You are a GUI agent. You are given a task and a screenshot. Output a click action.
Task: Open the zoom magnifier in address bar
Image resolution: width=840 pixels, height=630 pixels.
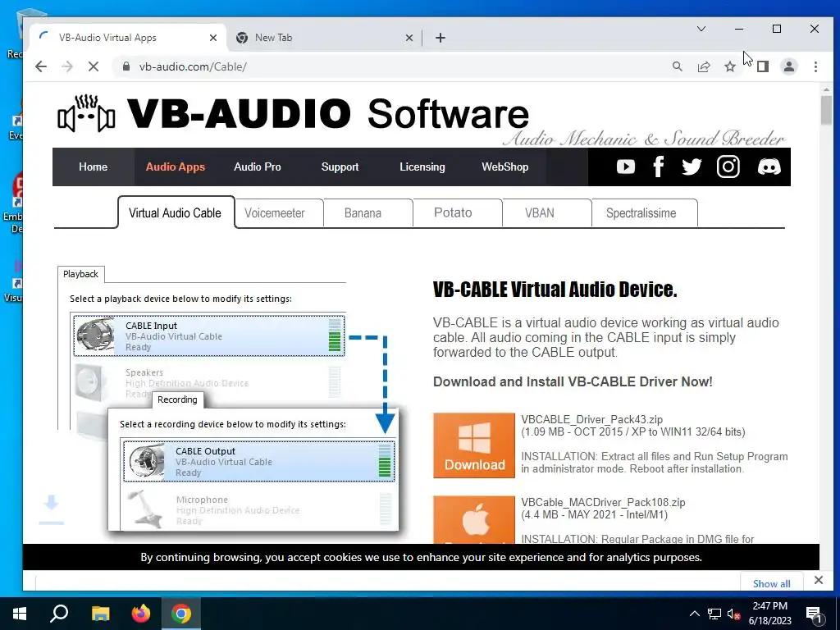[677, 66]
